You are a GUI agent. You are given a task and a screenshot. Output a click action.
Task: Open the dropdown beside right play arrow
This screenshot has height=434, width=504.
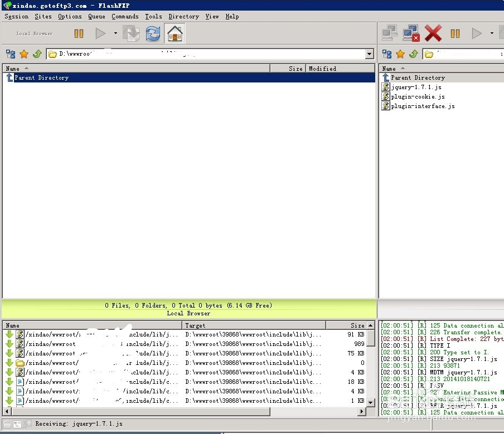pos(492,33)
